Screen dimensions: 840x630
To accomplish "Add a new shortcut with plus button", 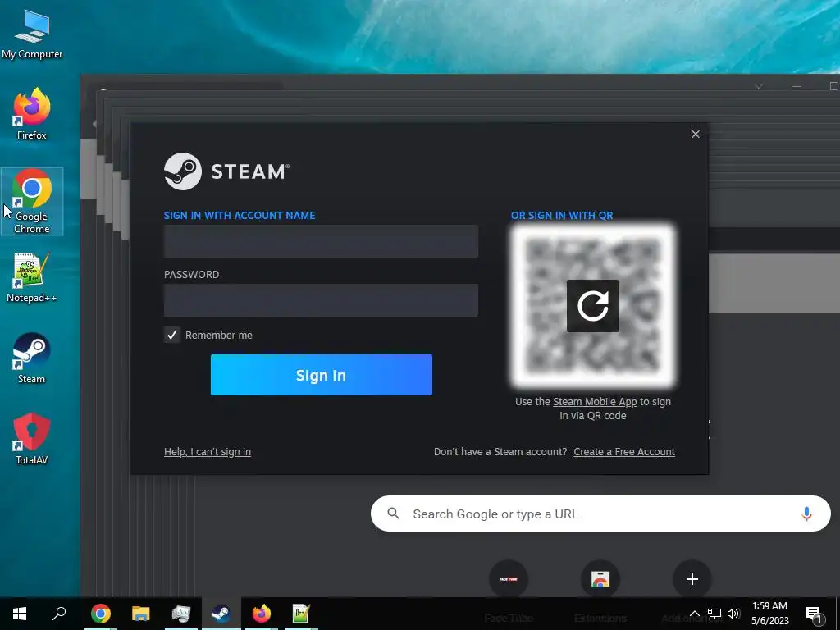I will click(692, 579).
